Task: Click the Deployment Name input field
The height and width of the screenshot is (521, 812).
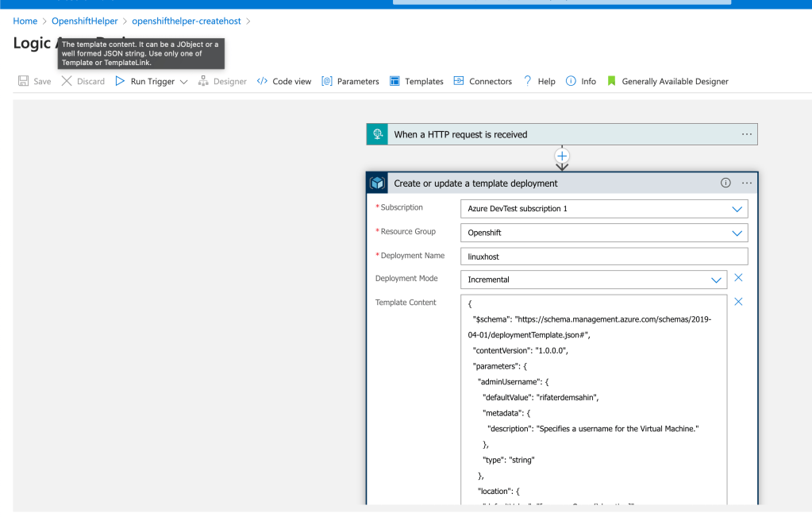Action: (604, 257)
